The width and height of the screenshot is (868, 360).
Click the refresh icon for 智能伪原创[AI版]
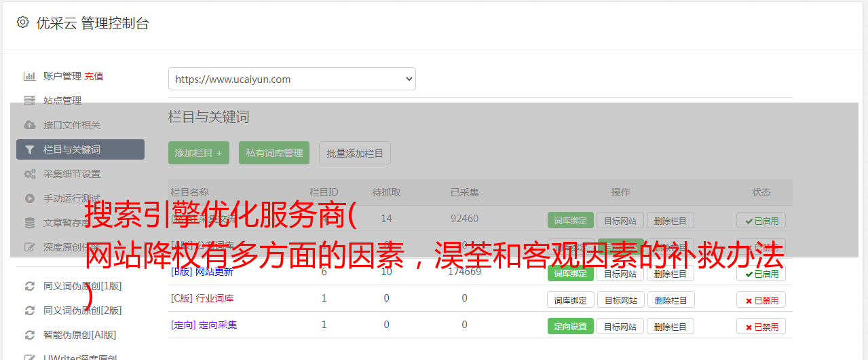pyautogui.click(x=29, y=335)
